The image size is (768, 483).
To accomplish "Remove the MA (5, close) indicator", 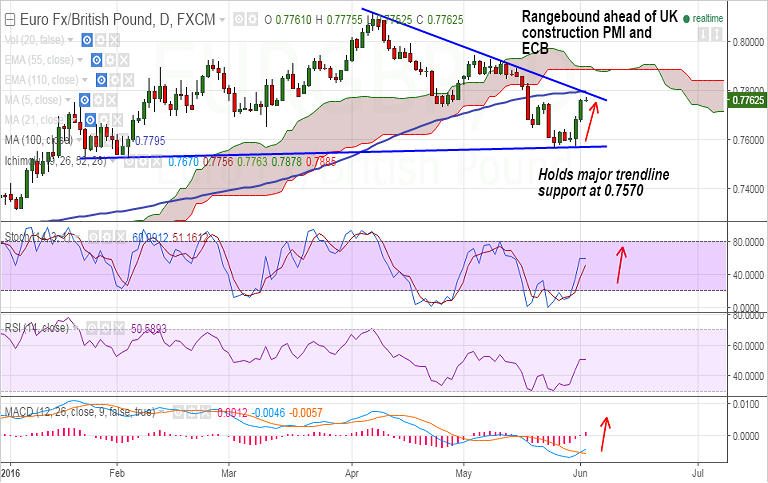I will point(112,100).
